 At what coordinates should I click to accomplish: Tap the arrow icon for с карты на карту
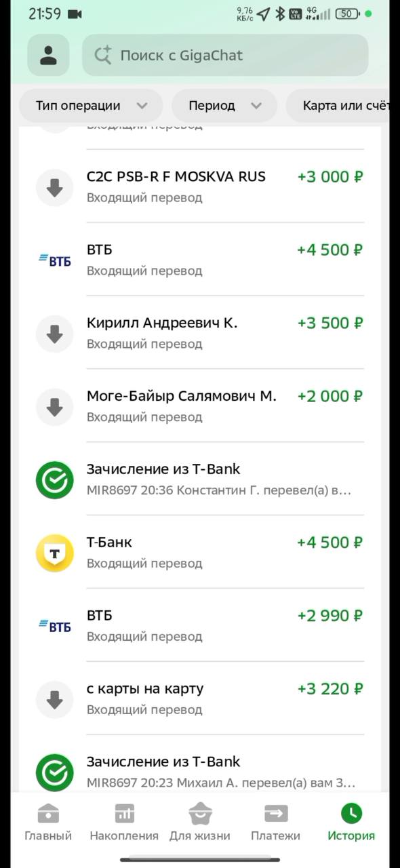coord(54,699)
